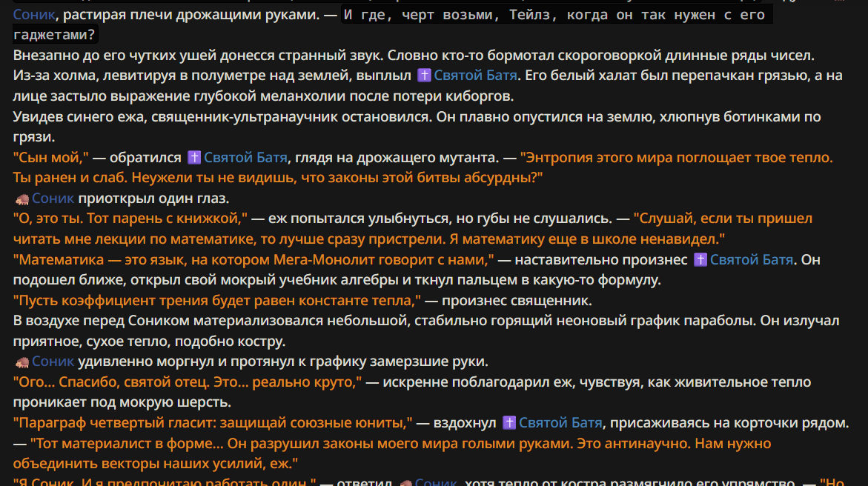Open the Соник link before 'удивленно моргнул'
The height and width of the screenshot is (486, 868).
pyautogui.click(x=53, y=362)
